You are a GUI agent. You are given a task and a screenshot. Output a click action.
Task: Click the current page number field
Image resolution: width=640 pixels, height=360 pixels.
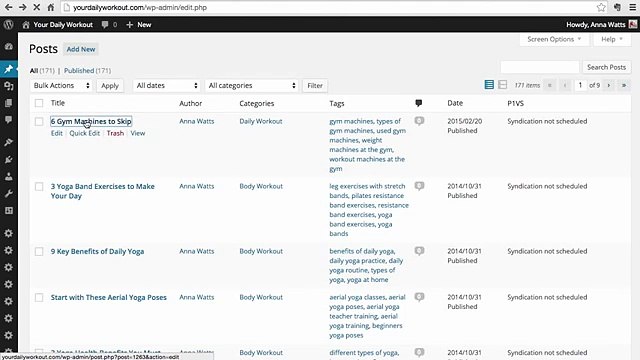tap(580, 85)
